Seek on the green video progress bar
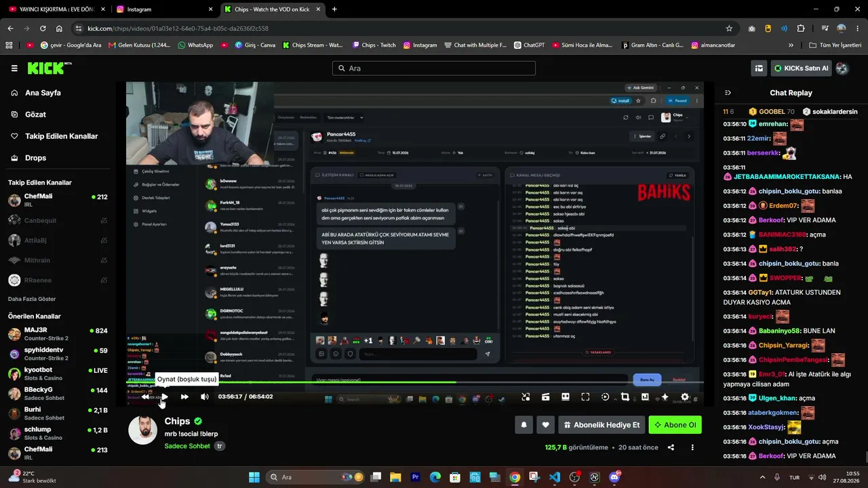The height and width of the screenshot is (488, 868). pos(415,382)
